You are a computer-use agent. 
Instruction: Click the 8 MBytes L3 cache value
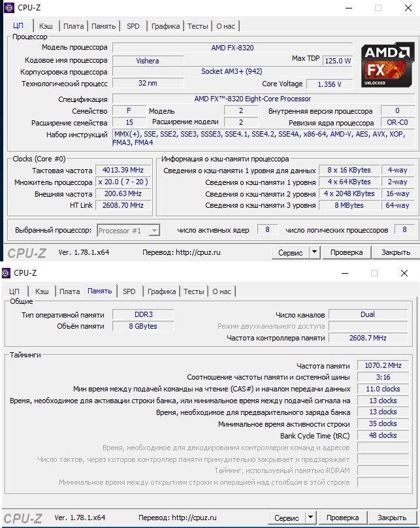pyautogui.click(x=349, y=205)
